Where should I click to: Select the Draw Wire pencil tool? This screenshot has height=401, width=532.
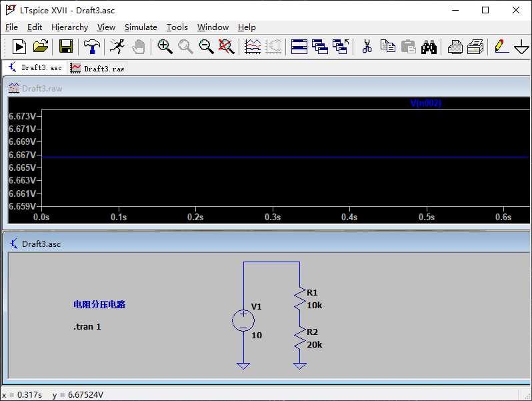501,46
